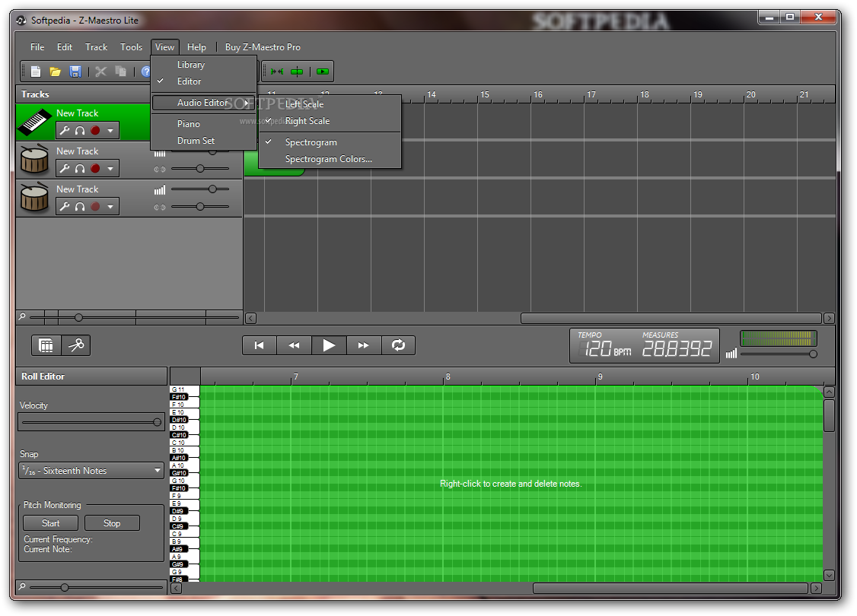Copy using the toolbar copy icon
Viewport: 857px width, 616px height.
[121, 71]
